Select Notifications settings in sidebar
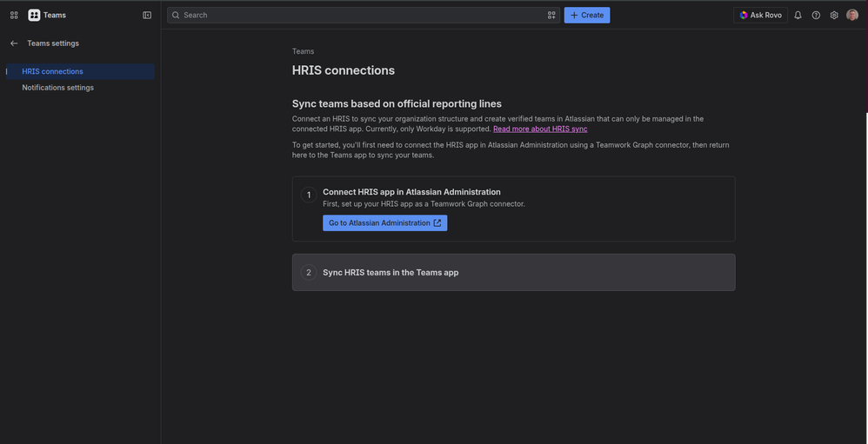Viewport: 868px width, 444px height. pyautogui.click(x=80, y=88)
